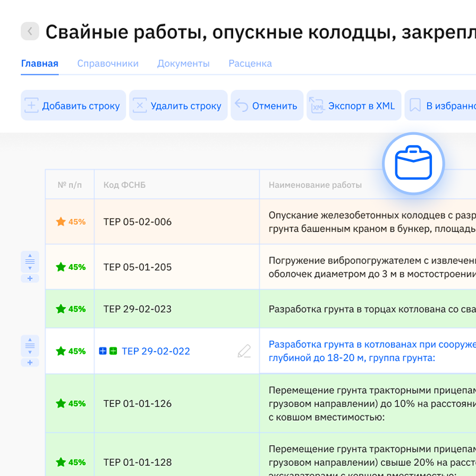This screenshot has width=476, height=476.
Task: Click the blue plus badge beside ТЕР 29-02-022
Action: (103, 351)
